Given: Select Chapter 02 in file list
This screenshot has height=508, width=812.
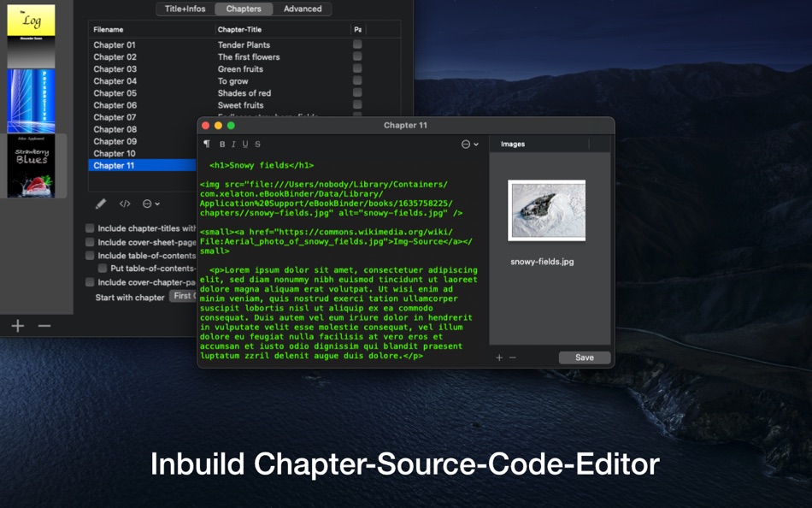Looking at the screenshot, I should tap(115, 57).
